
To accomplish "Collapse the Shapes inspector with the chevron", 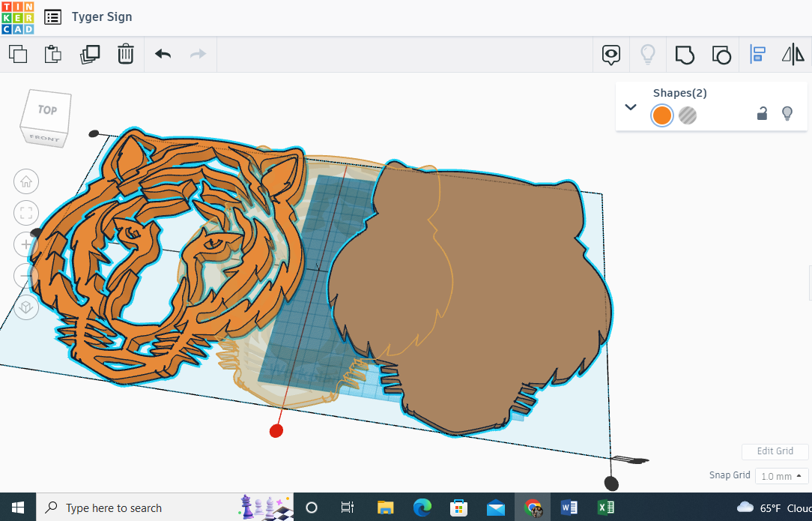I will click(x=630, y=106).
